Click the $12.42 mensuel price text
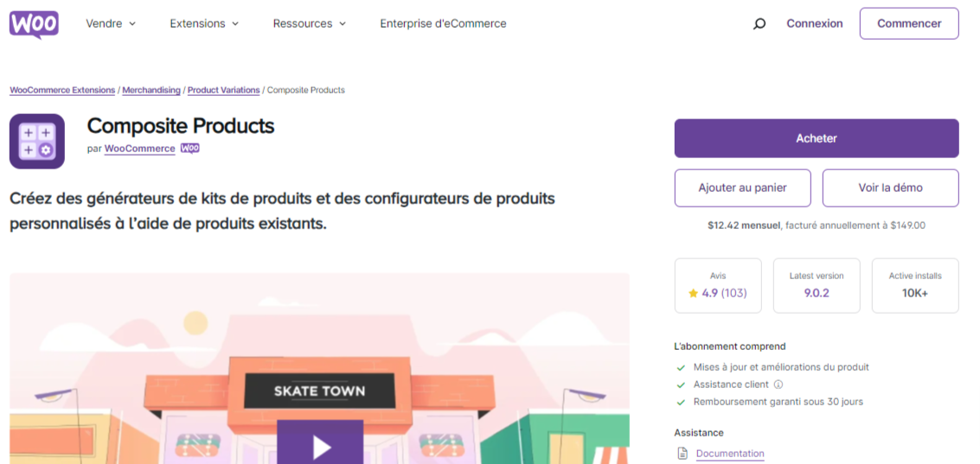 [x=745, y=226]
